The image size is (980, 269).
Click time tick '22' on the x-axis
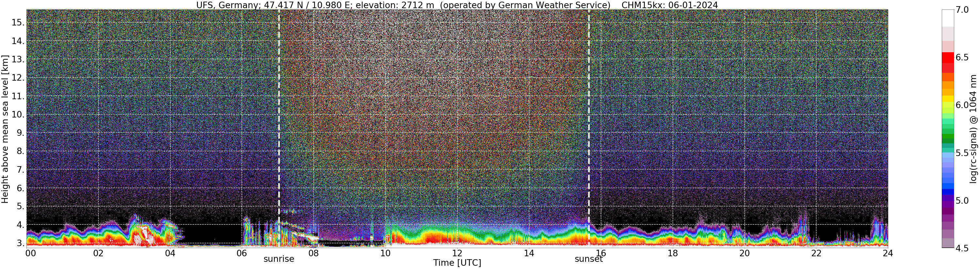click(816, 253)
